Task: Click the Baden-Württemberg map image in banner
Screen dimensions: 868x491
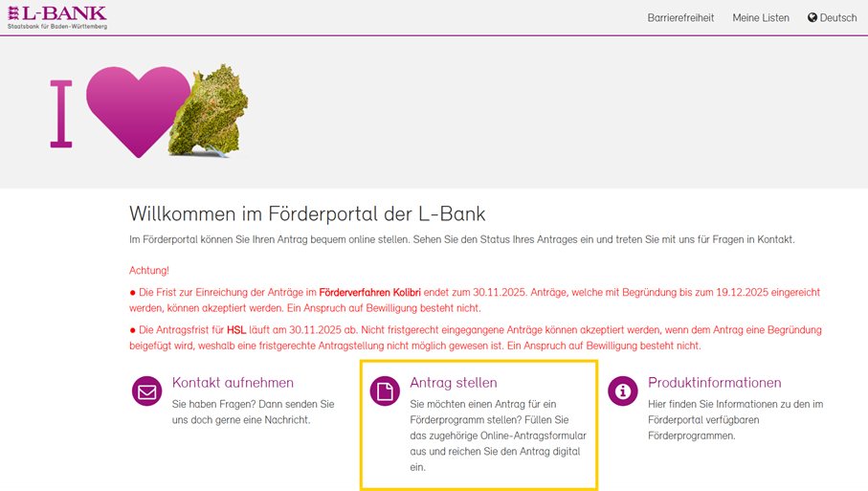Action: point(210,111)
